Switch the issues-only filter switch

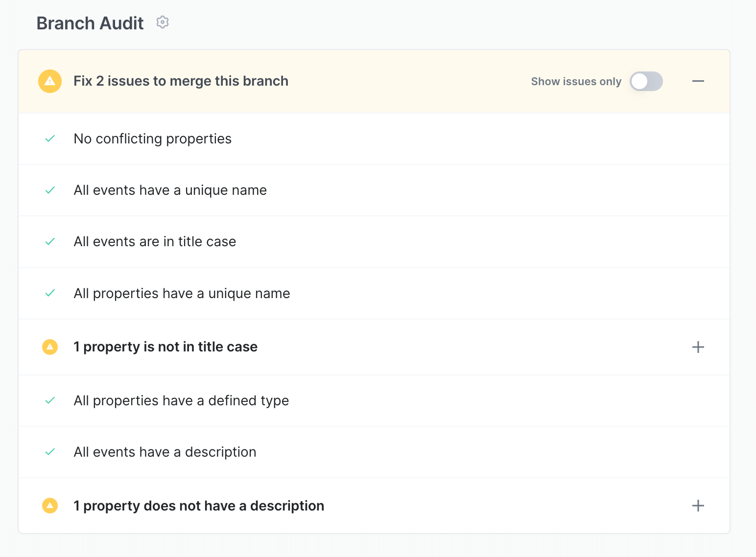pyautogui.click(x=646, y=81)
